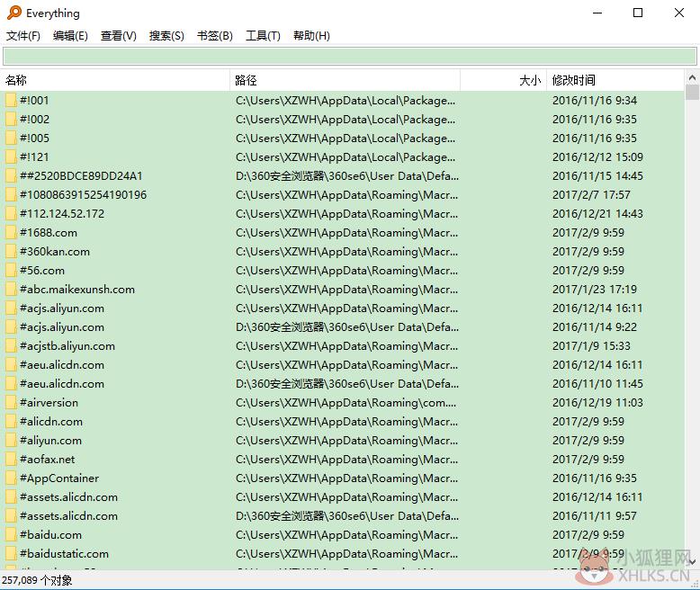This screenshot has width=700, height=590.
Task: Click the date 2016/12/12 15:09
Action: (x=597, y=156)
